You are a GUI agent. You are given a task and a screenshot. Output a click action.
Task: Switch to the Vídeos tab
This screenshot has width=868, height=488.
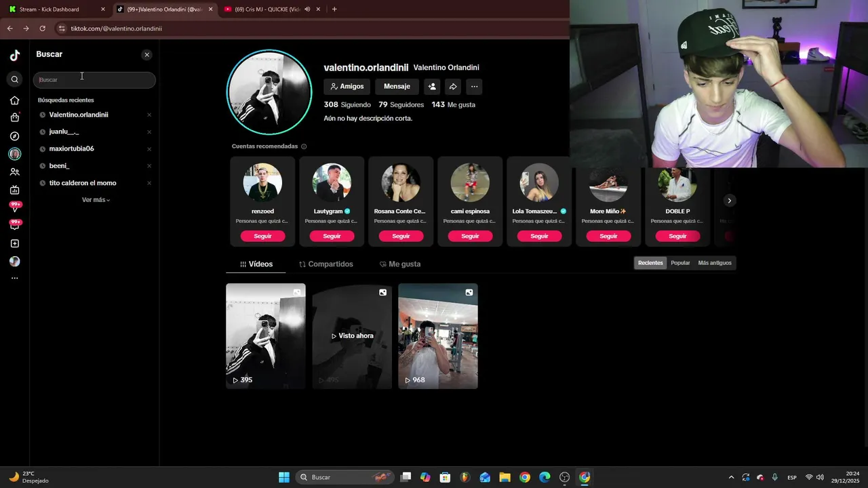pyautogui.click(x=256, y=264)
